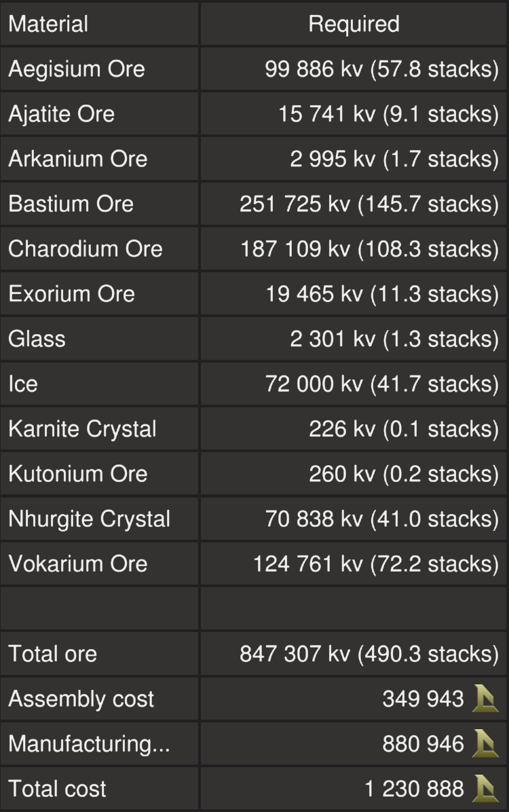Click the Vokarium Ore required amount
Image resolution: width=509 pixels, height=812 pixels.
[x=376, y=564]
